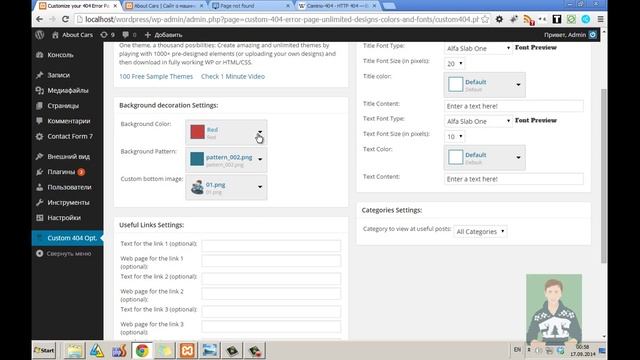Click the gear extension icon in Chrome toolbar

point(499,19)
